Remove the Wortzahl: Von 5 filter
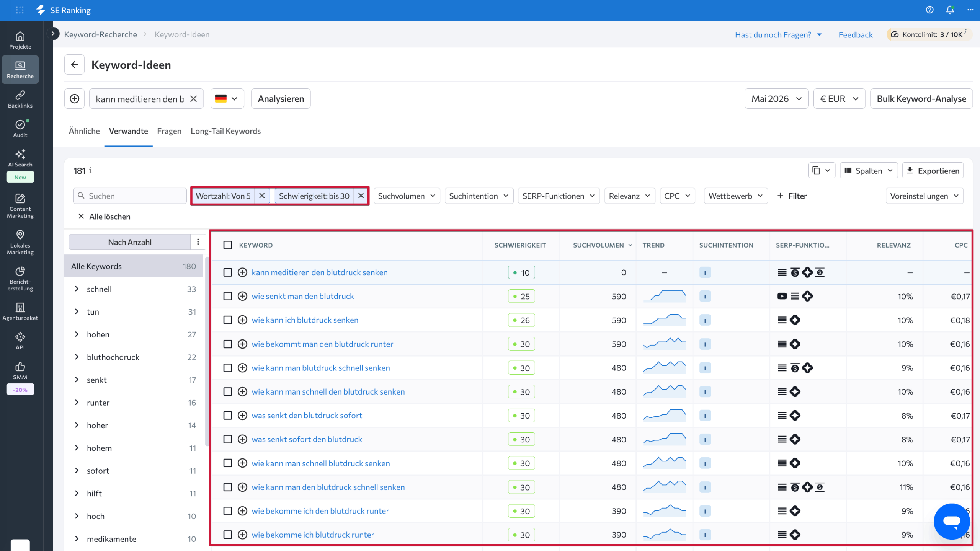The width and height of the screenshot is (980, 551). [x=262, y=196]
